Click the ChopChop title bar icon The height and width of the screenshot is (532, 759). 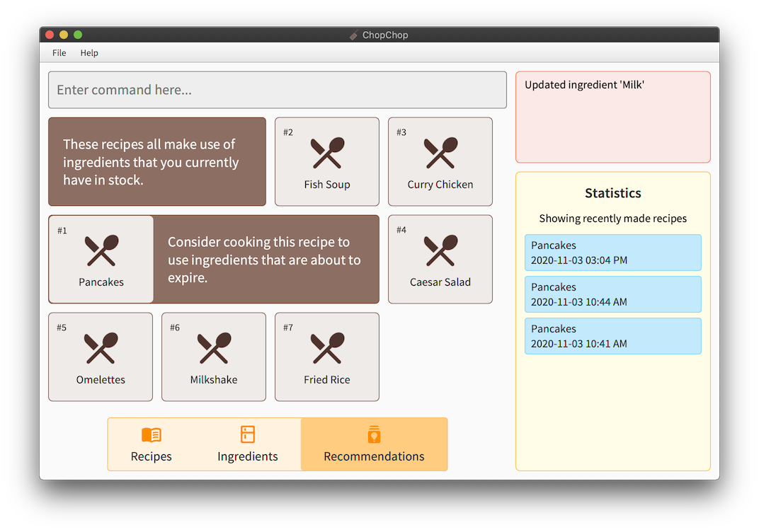point(354,35)
